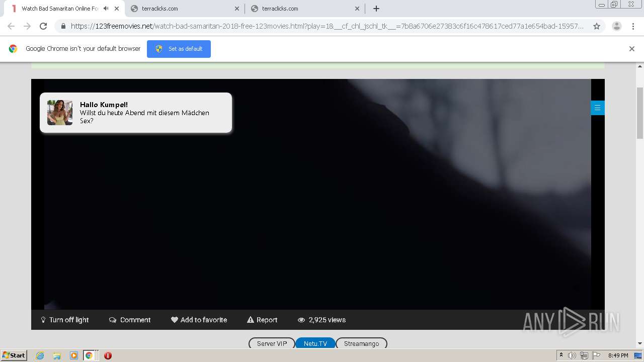644x362 pixels.
Task: Close the Watch Bad Samaritan tab
Action: (117, 9)
